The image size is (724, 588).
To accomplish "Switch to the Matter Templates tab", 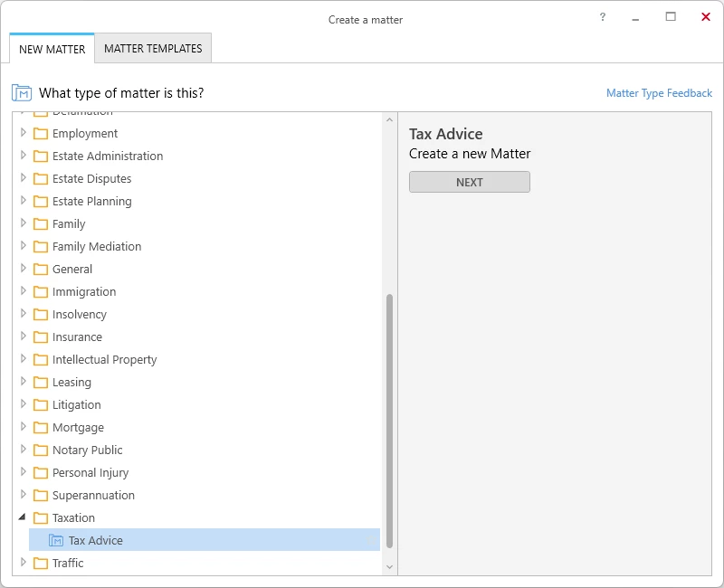I will 153,49.
